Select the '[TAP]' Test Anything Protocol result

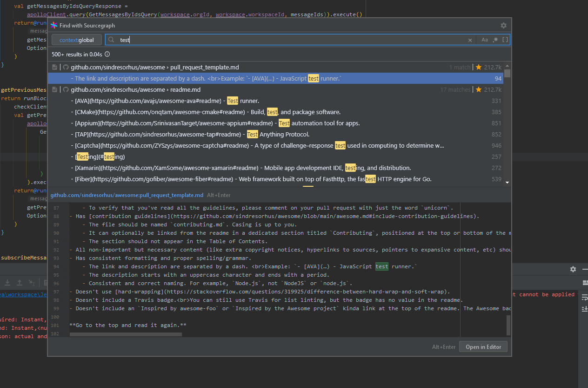276,134
